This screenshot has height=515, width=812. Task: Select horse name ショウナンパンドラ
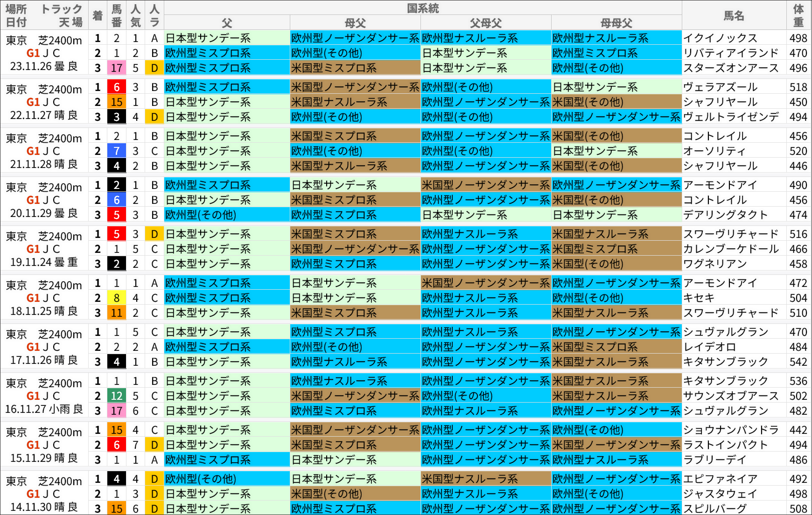click(731, 430)
